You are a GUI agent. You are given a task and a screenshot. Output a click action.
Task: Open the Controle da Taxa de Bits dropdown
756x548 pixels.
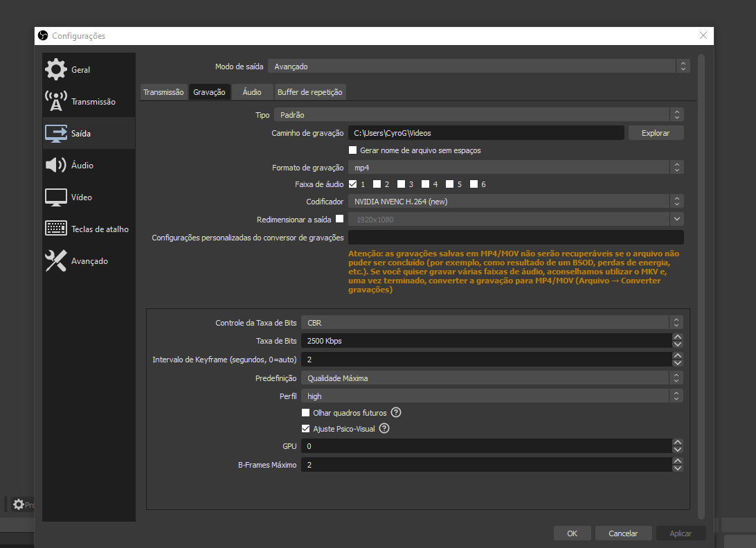coord(492,323)
